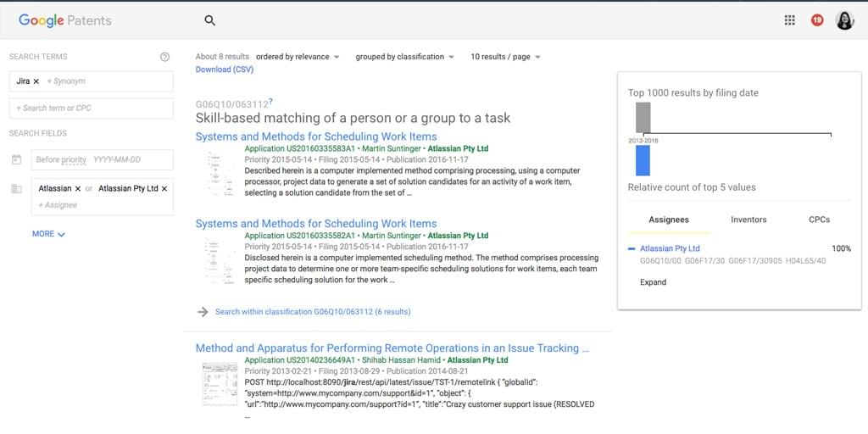Click the G06Q10/00 CPC code
This screenshot has height=434, width=868.
(659, 261)
